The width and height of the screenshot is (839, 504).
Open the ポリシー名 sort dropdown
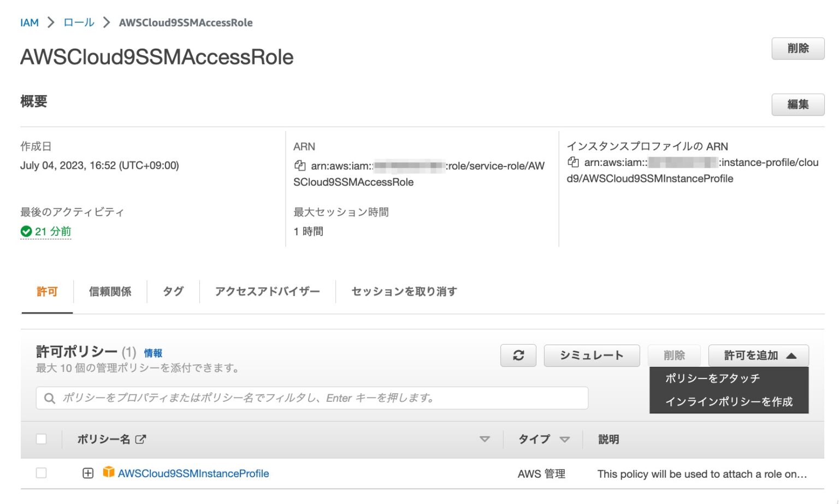coord(483,438)
